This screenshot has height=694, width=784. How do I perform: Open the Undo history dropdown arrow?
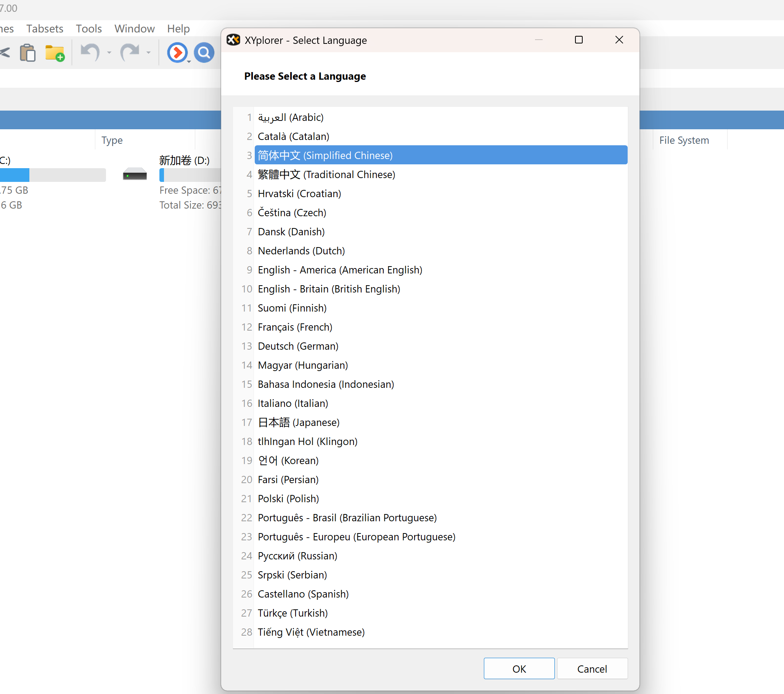(109, 53)
